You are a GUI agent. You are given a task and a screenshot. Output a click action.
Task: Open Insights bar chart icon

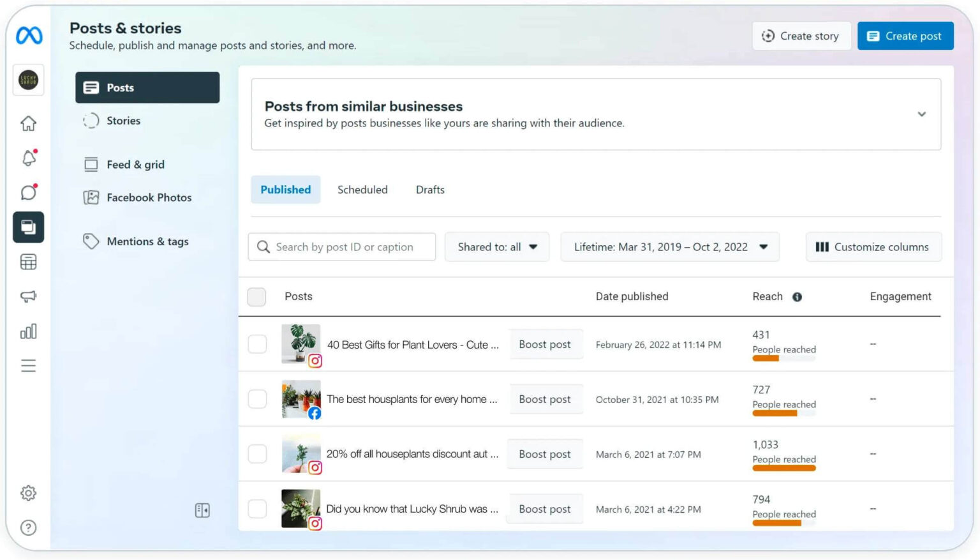tap(28, 331)
